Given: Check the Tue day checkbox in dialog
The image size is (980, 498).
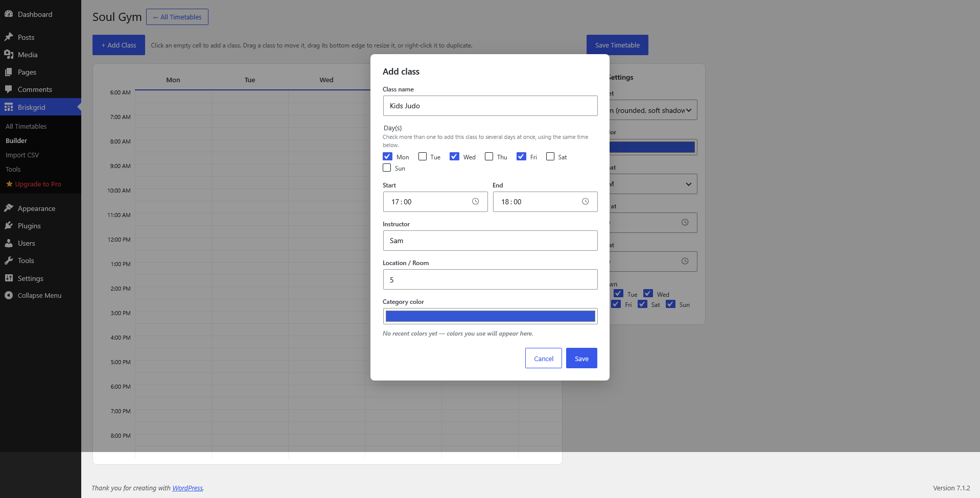Looking at the screenshot, I should click(x=423, y=156).
